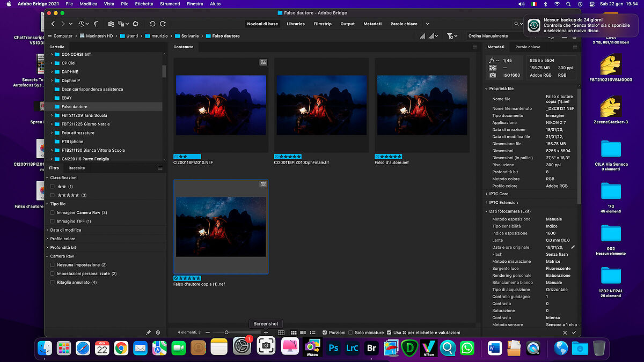Enable the Solo miniature checkbox
Viewport: 644px width, 362px height.
click(x=350, y=333)
